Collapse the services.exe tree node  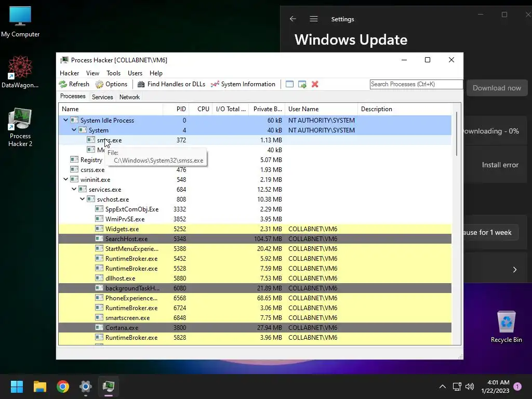pos(74,189)
